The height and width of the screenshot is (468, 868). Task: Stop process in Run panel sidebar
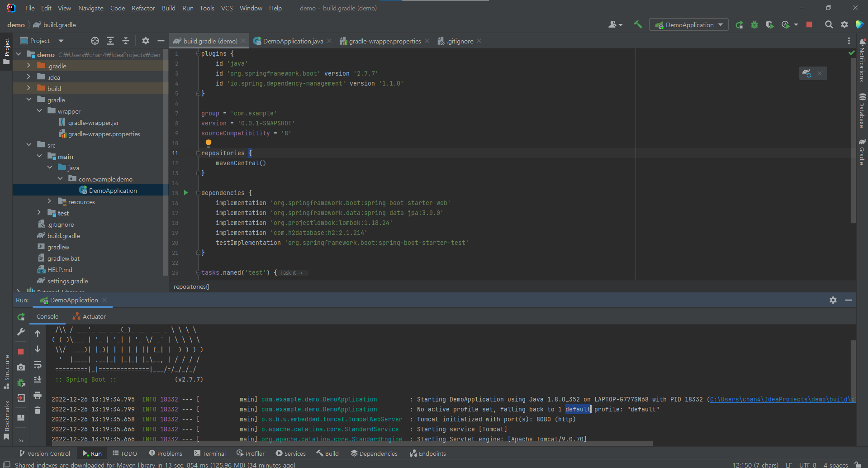coord(21,352)
